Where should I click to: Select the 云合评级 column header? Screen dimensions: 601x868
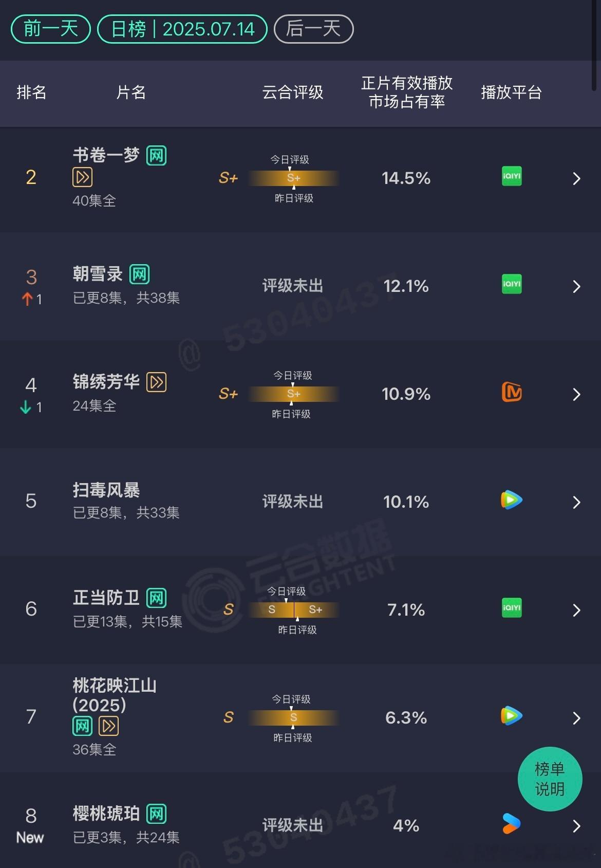pyautogui.click(x=293, y=93)
